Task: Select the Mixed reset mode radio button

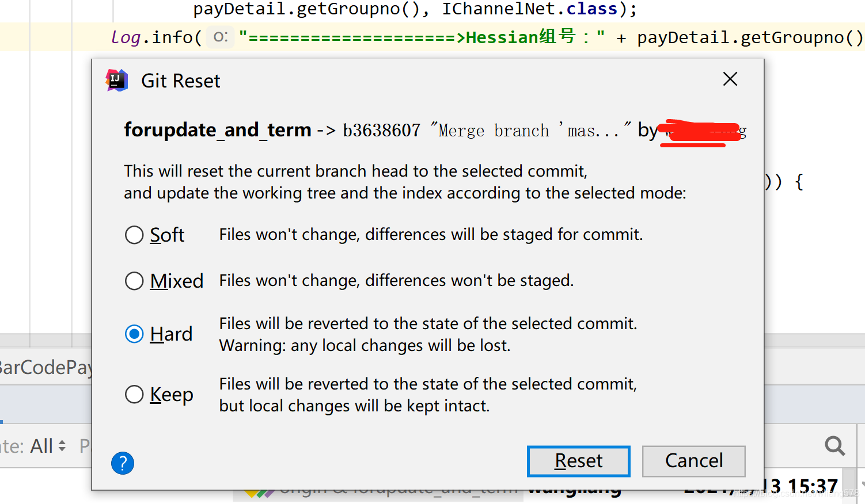Action: pos(134,281)
